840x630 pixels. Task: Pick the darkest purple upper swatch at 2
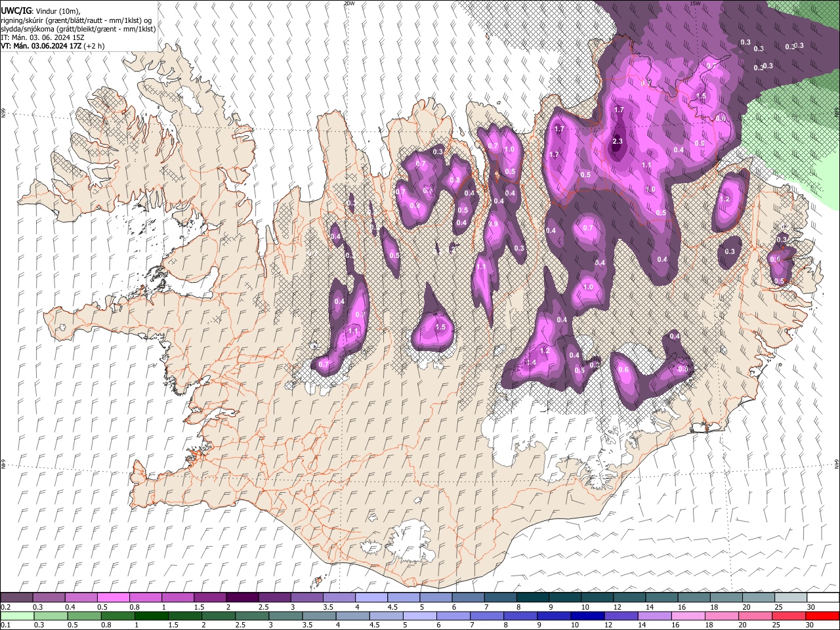click(x=241, y=597)
